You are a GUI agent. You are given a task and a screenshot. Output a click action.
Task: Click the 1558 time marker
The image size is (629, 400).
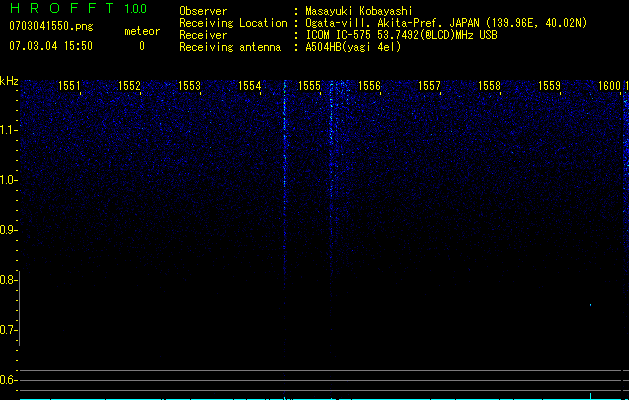point(489,86)
